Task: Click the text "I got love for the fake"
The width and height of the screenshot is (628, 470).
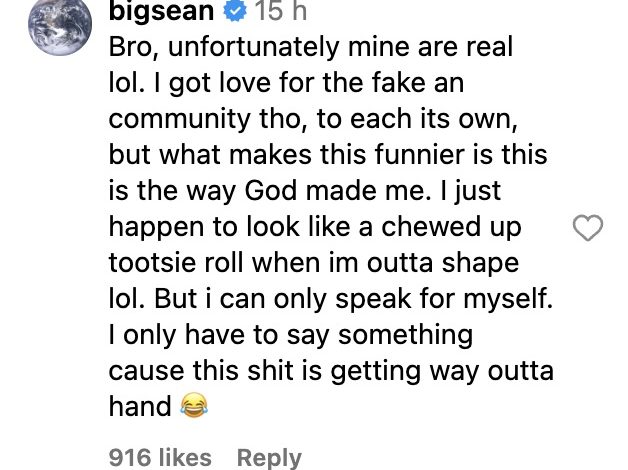Action: coord(283,82)
